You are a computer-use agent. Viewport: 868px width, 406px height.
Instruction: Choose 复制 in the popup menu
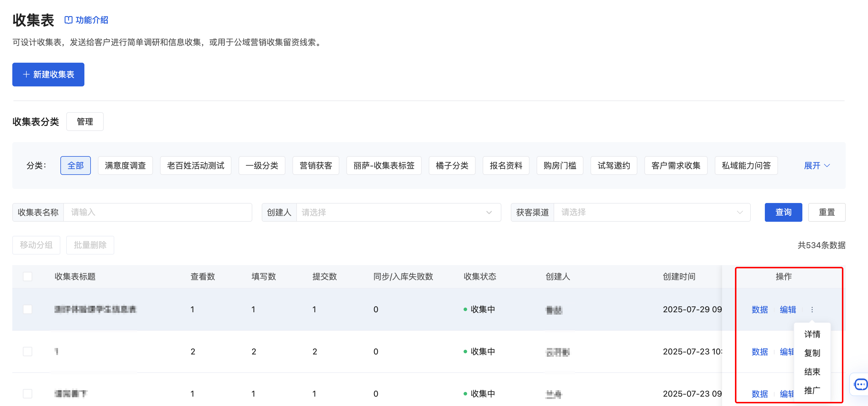click(x=812, y=353)
